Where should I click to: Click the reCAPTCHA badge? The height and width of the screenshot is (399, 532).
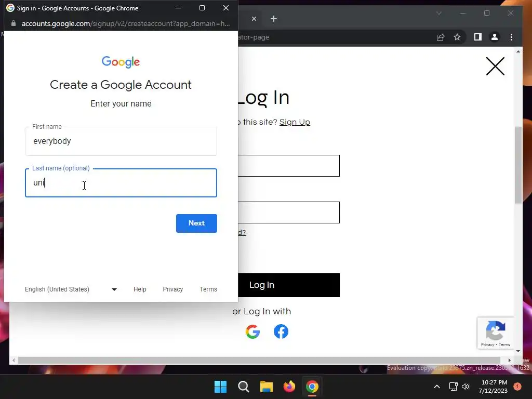[x=495, y=333]
